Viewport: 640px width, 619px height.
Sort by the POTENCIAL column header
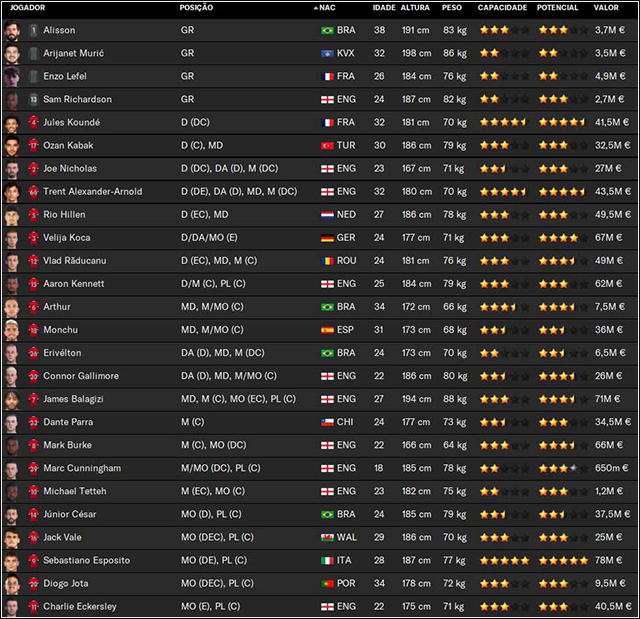point(558,8)
